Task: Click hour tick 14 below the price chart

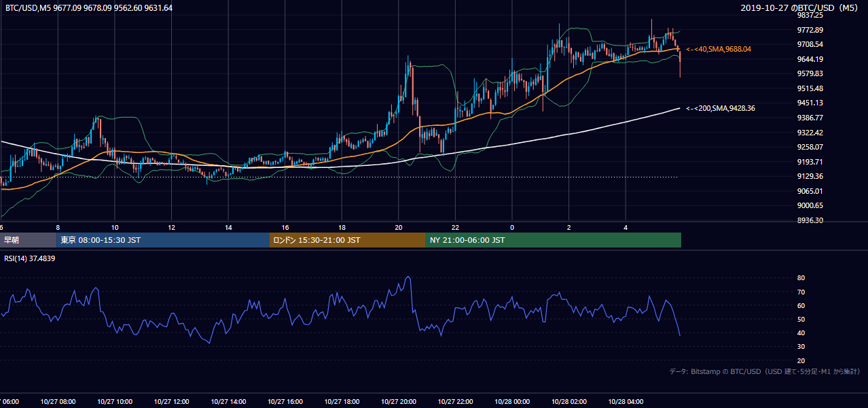Action: [228, 227]
